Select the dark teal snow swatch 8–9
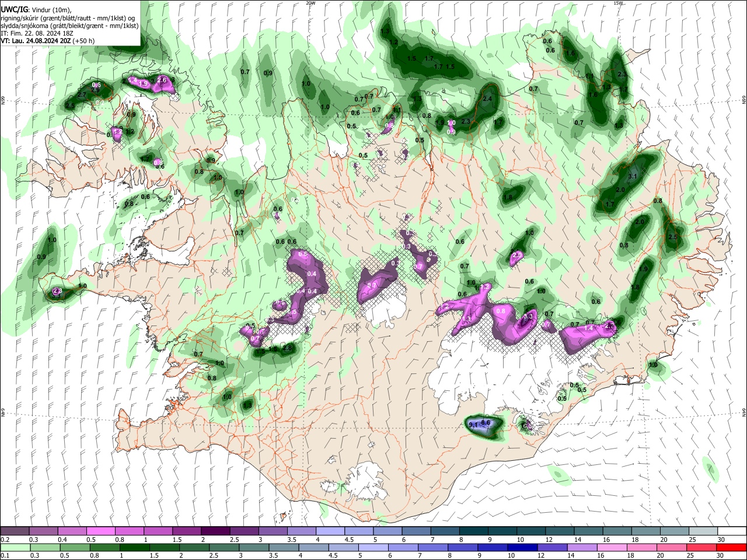The height and width of the screenshot is (560, 747). pyautogui.click(x=473, y=531)
